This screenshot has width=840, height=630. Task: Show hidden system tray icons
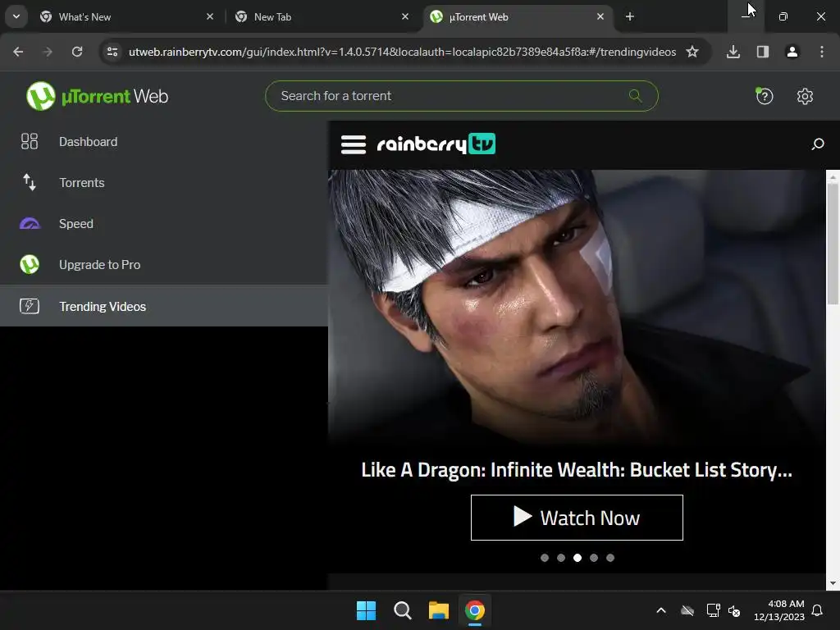coord(661,610)
